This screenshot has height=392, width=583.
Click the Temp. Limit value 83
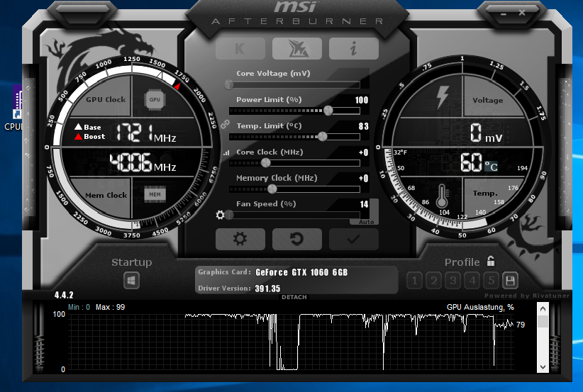tap(364, 126)
